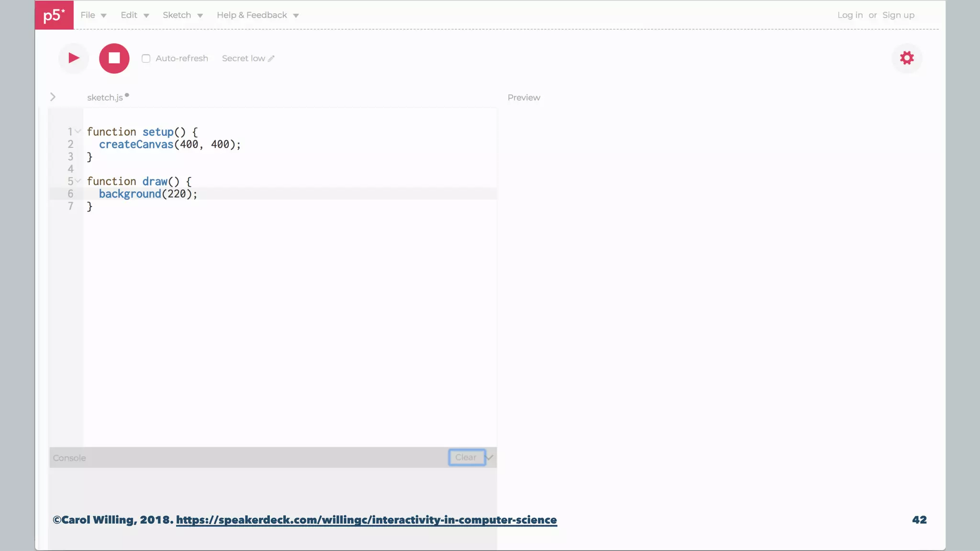Click the Sign up link
The height and width of the screenshot is (551, 980).
coord(898,15)
